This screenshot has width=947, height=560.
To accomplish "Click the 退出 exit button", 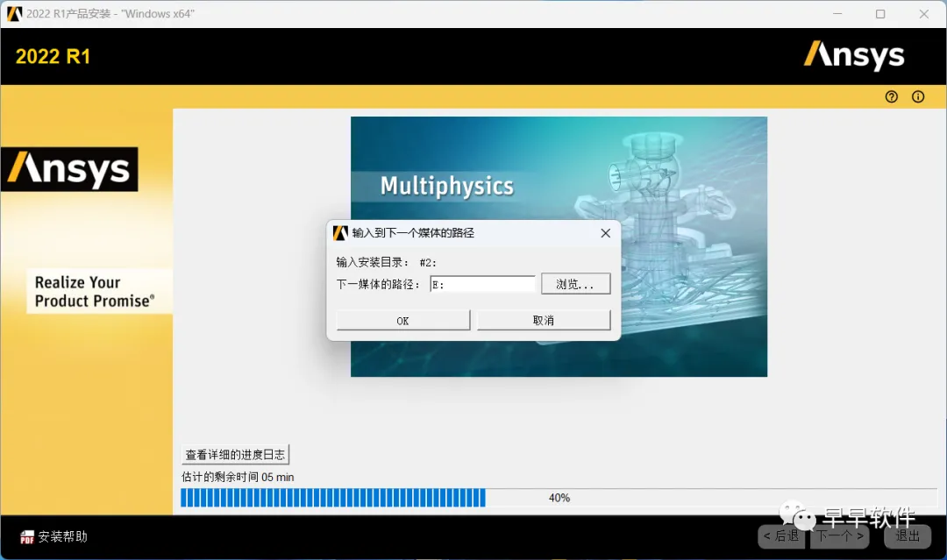I will pyautogui.click(x=908, y=535).
